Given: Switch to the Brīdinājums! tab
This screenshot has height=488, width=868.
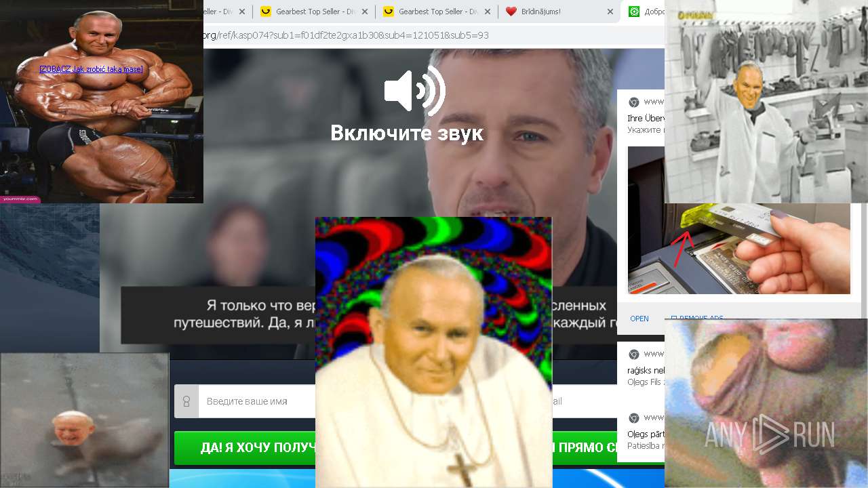Looking at the screenshot, I should coord(558,12).
